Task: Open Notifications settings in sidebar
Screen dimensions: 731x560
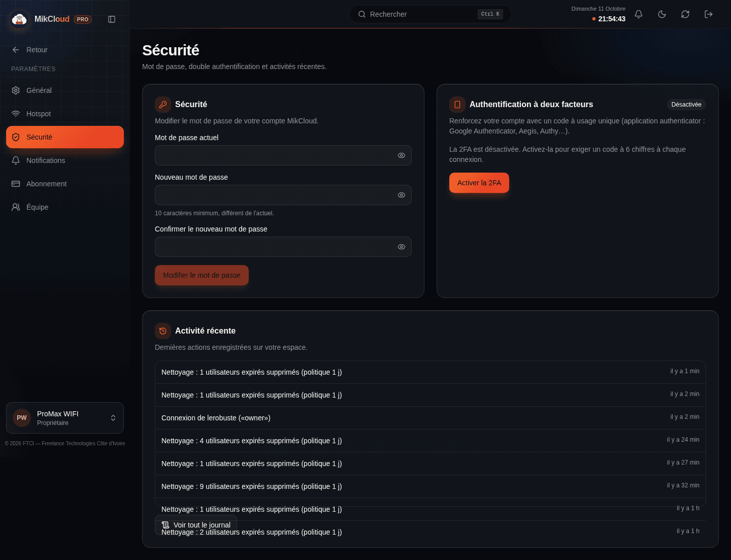Action: (x=65, y=160)
